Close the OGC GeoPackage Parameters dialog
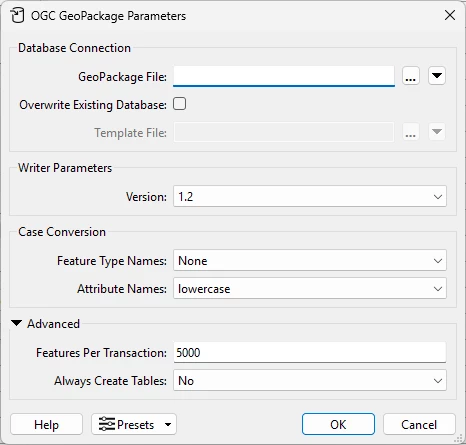 tap(450, 15)
